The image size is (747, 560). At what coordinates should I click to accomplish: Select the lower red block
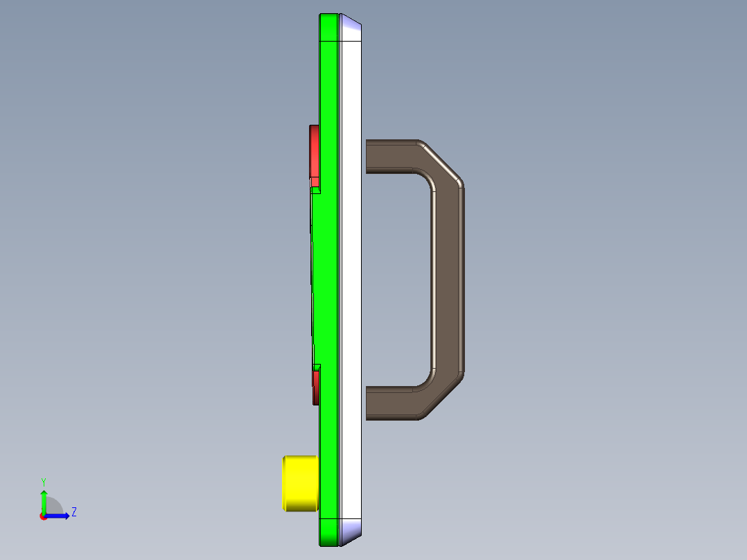coord(316,387)
